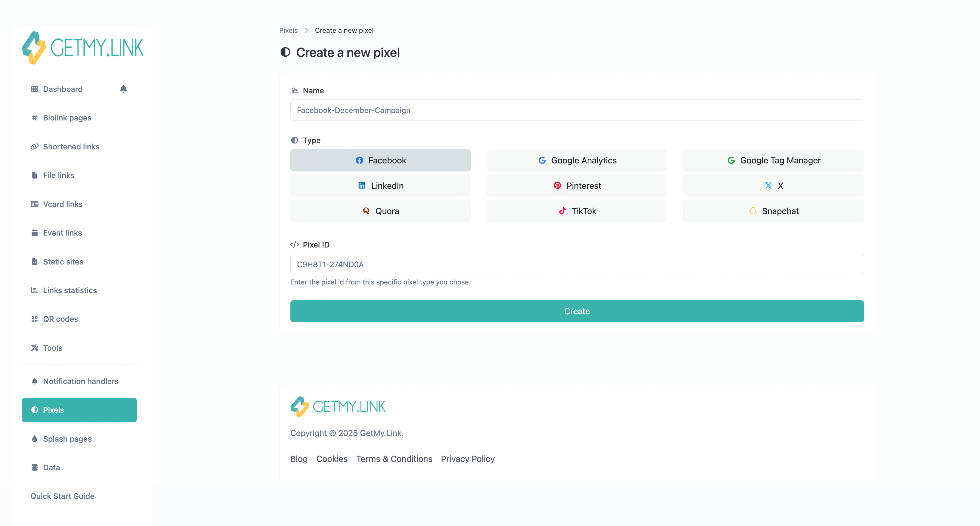Focus the Name input field

coord(577,110)
